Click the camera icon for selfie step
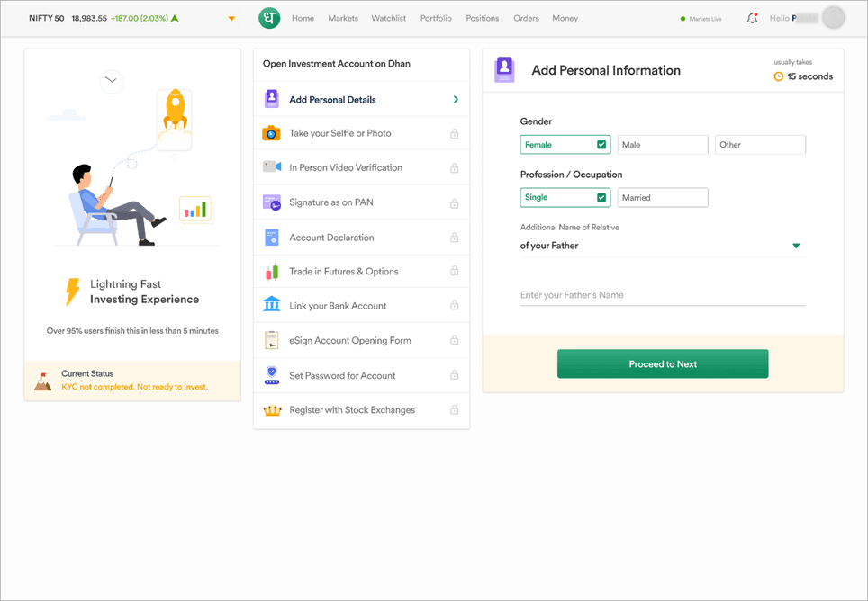Viewport: 868px width, 601px height. coord(271,133)
